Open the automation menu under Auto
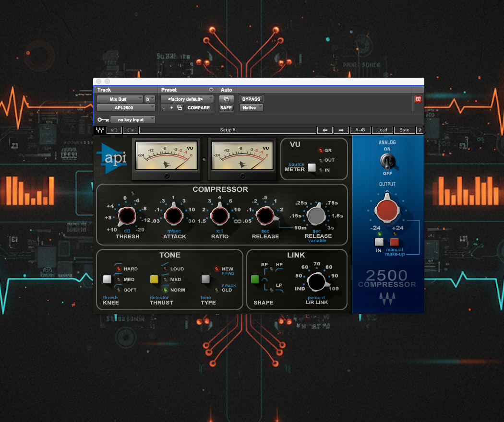Viewport: 504px width, 422px height. [226, 99]
